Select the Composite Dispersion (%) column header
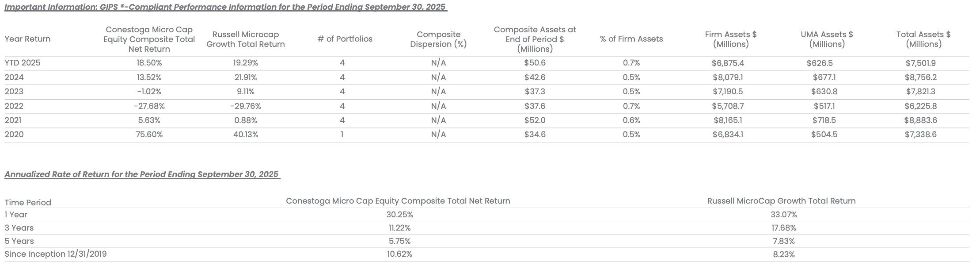Screen dimensions: 980x270 pyautogui.click(x=438, y=39)
